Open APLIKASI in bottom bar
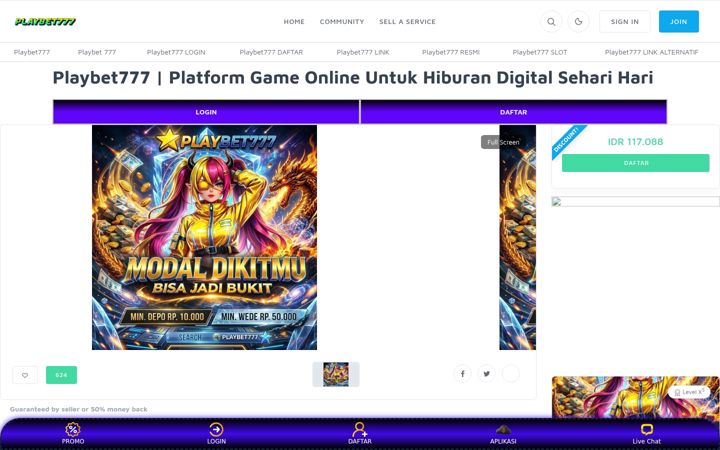The height and width of the screenshot is (450, 720). pos(503,434)
